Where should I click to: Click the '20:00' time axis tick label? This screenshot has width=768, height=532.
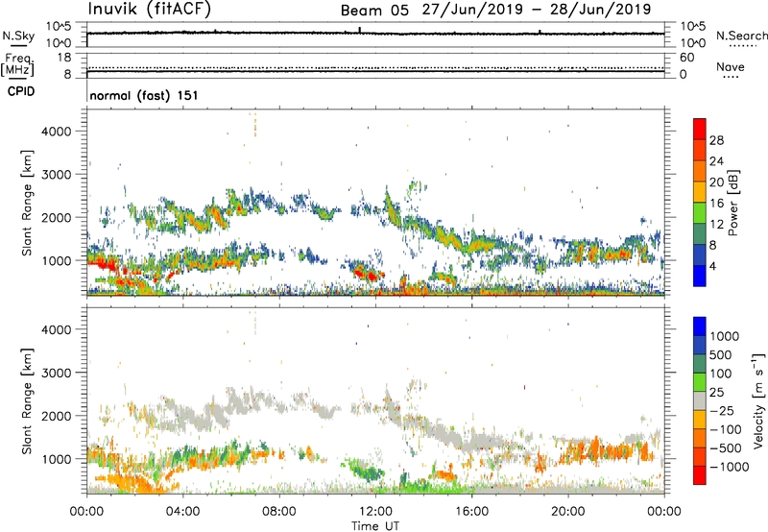tap(567, 512)
